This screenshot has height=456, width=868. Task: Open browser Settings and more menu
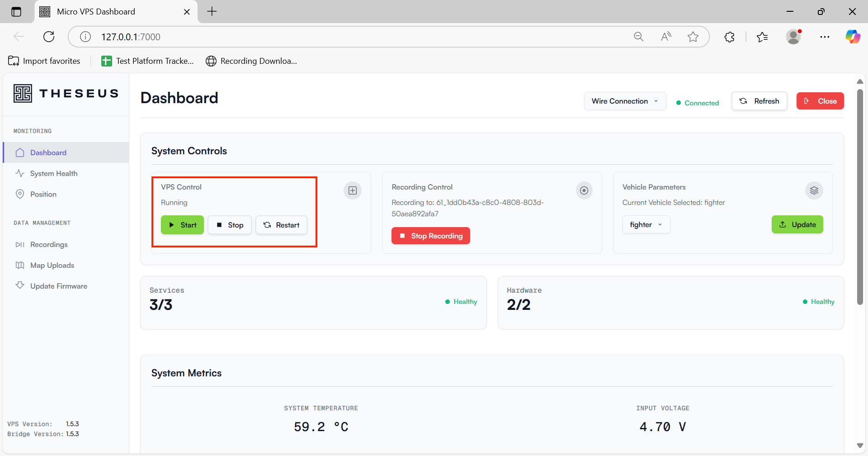coord(825,37)
